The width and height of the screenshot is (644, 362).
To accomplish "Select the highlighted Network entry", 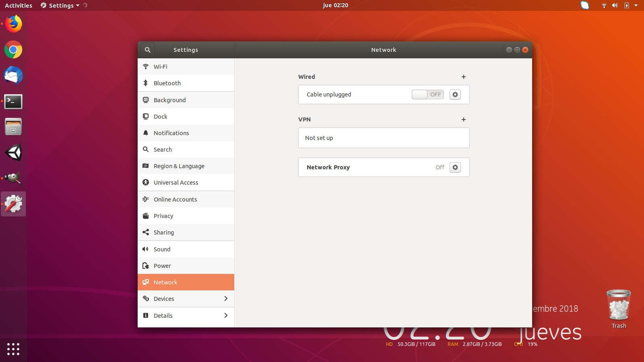I will [x=186, y=282].
